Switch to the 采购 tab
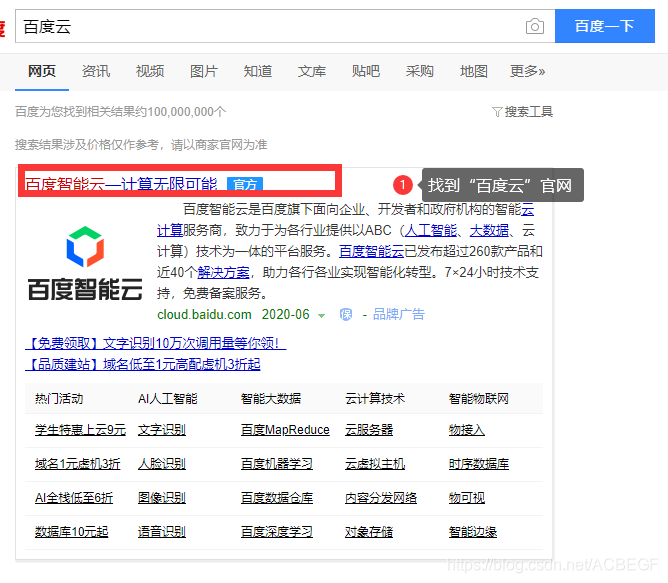This screenshot has width=668, height=583. (420, 71)
